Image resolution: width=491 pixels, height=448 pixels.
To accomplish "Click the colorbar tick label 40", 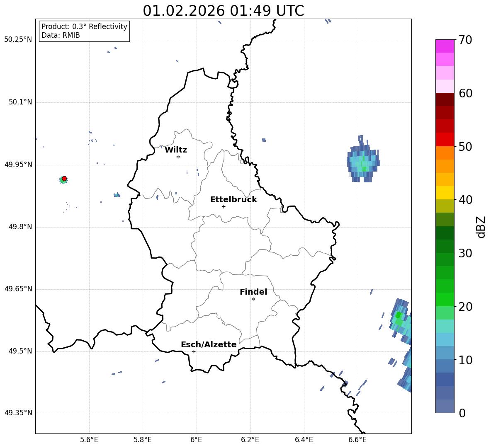I will pos(466,200).
